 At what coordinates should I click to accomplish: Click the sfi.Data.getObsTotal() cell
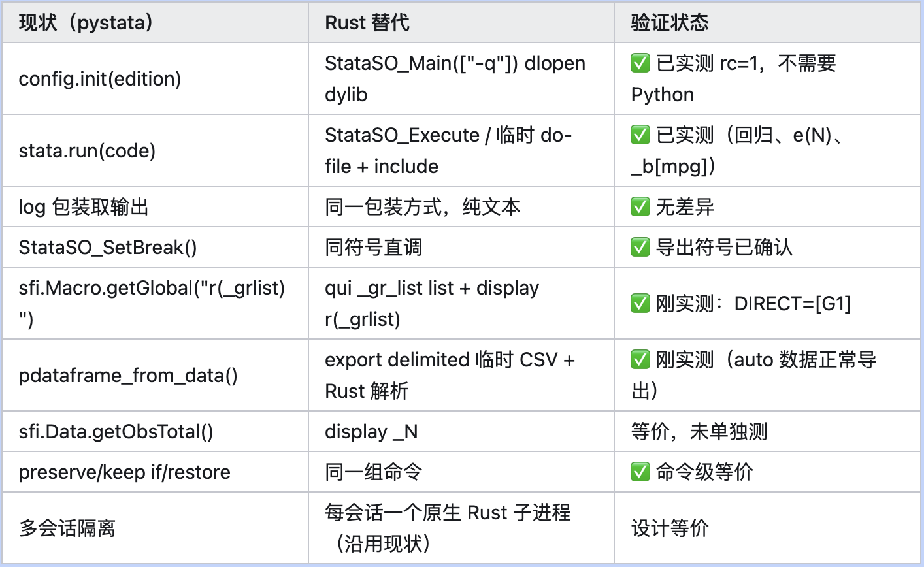156,432
